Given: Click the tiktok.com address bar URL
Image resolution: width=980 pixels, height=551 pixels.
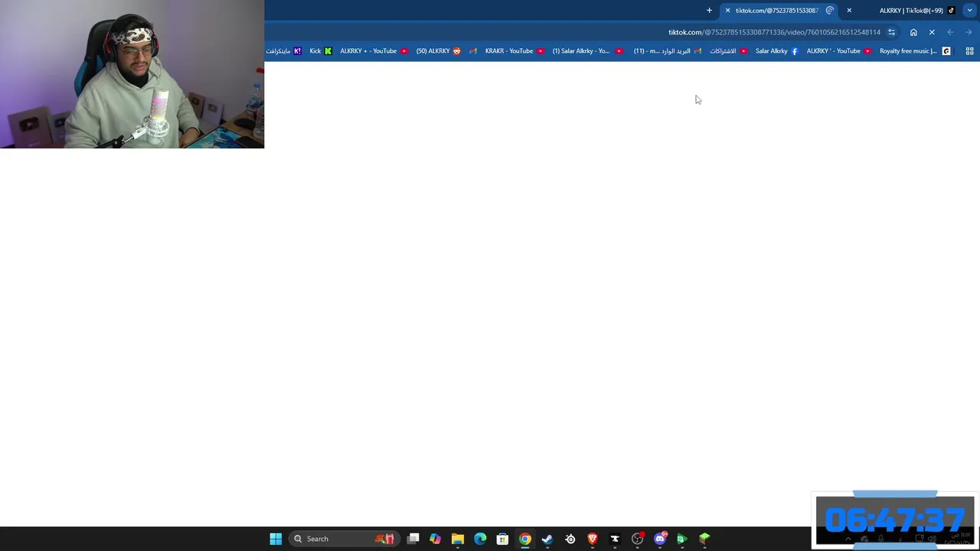Looking at the screenshot, I should pos(774,32).
